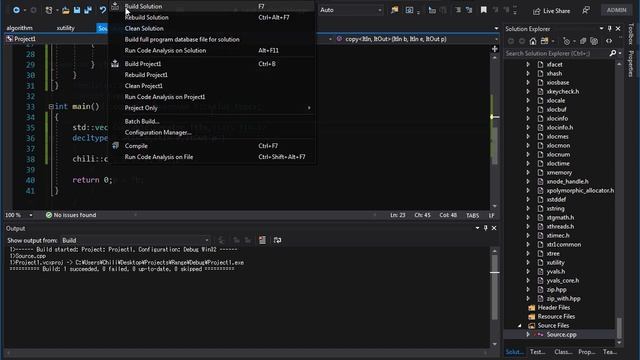The height and width of the screenshot is (360, 640).
Task: Open Configuration Manager entry
Action: (212, 133)
